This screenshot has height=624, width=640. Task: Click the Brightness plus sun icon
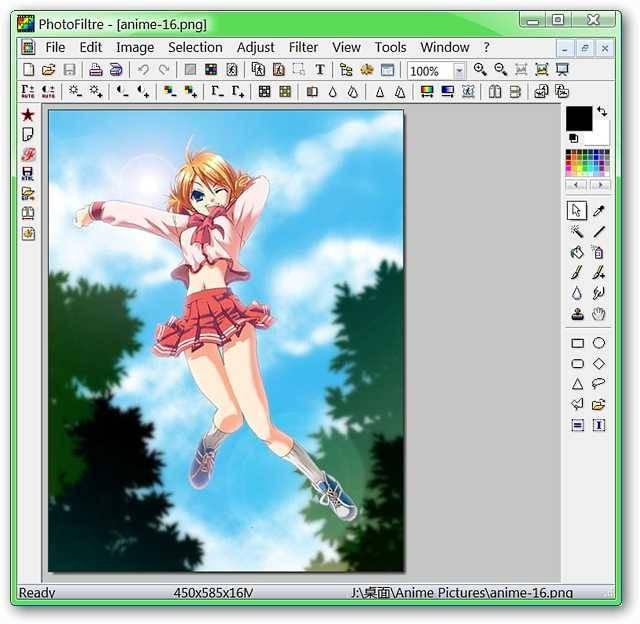96,91
